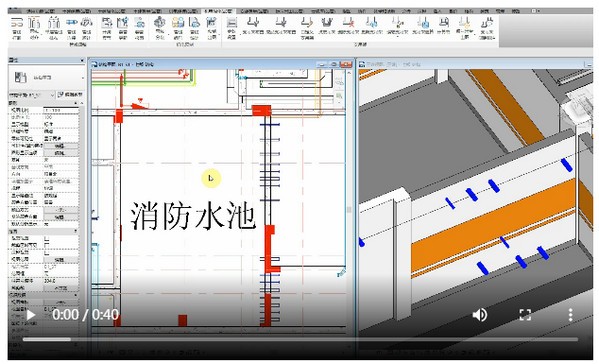The height and width of the screenshot is (364, 599).
Task: Collapse the second Properties section with checkboxes
Action: click(x=43, y=231)
